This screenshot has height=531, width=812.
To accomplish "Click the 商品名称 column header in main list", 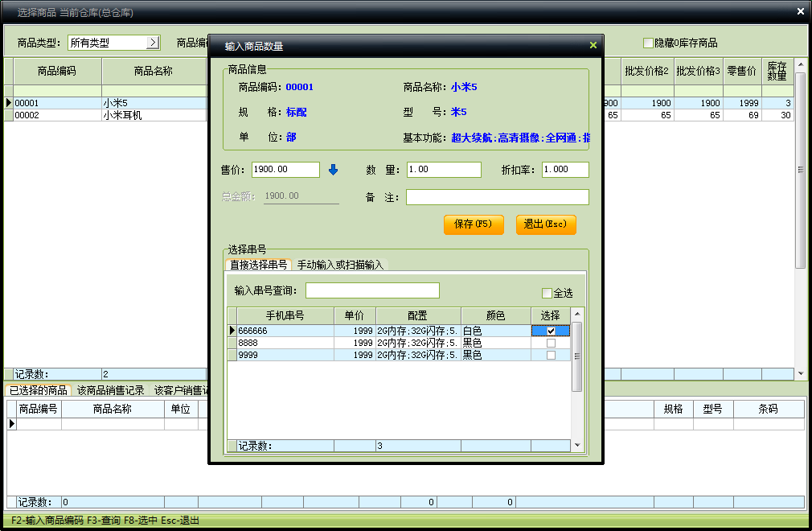I will pyautogui.click(x=154, y=71).
